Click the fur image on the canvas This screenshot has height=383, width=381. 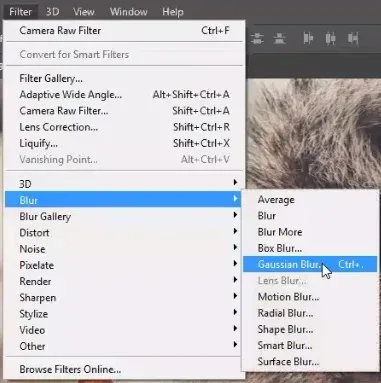[x=313, y=133]
